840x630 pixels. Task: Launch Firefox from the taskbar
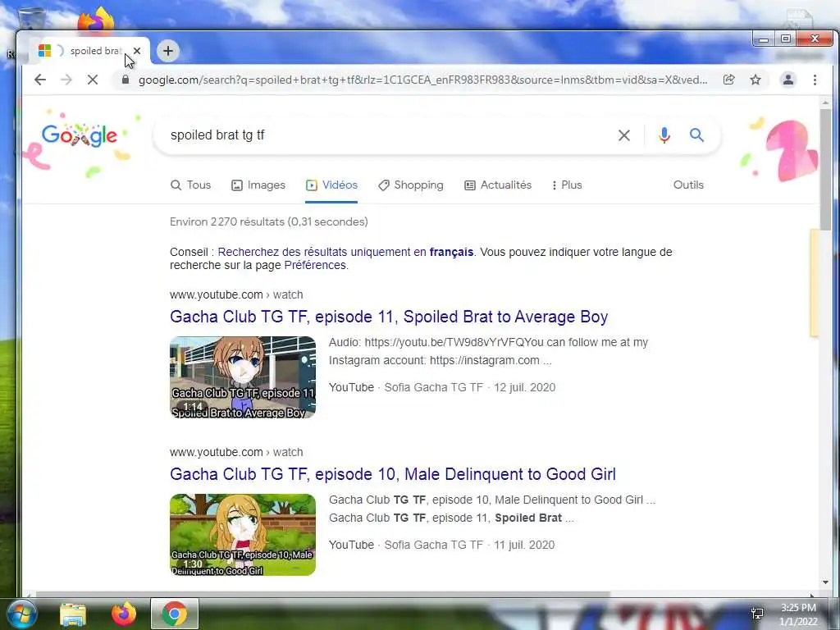(124, 614)
